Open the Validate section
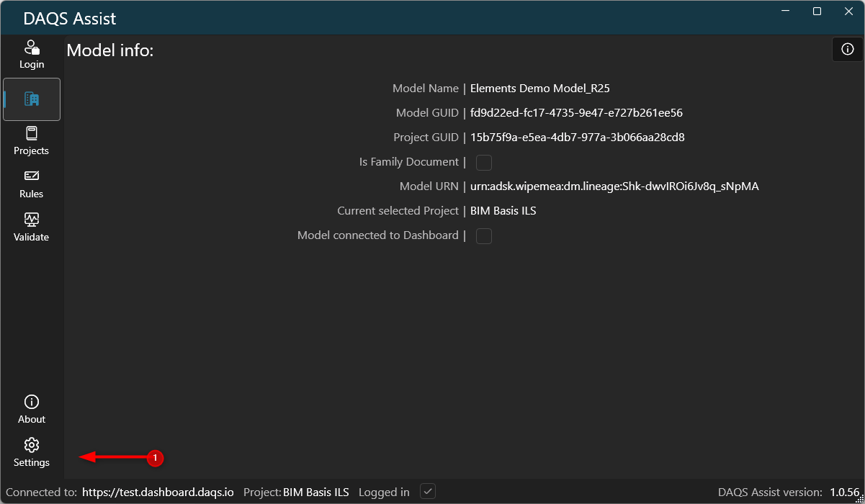Image resolution: width=865 pixels, height=504 pixels. pyautogui.click(x=32, y=228)
